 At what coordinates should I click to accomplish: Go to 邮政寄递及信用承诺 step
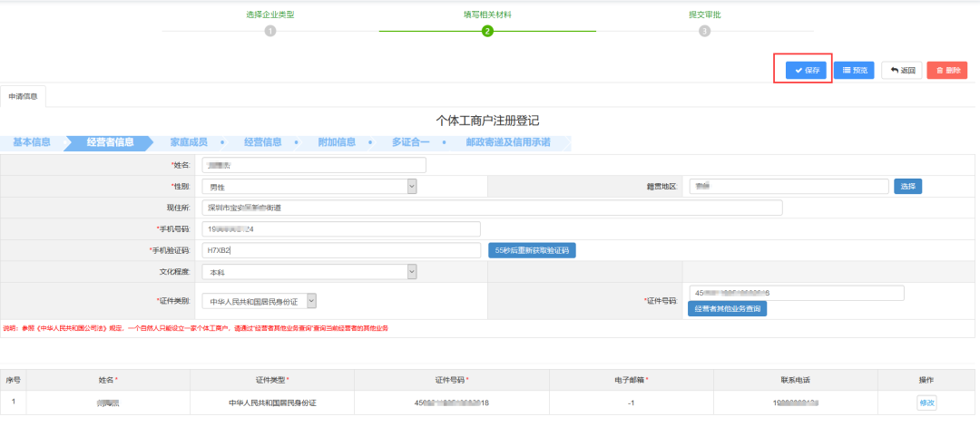click(508, 142)
